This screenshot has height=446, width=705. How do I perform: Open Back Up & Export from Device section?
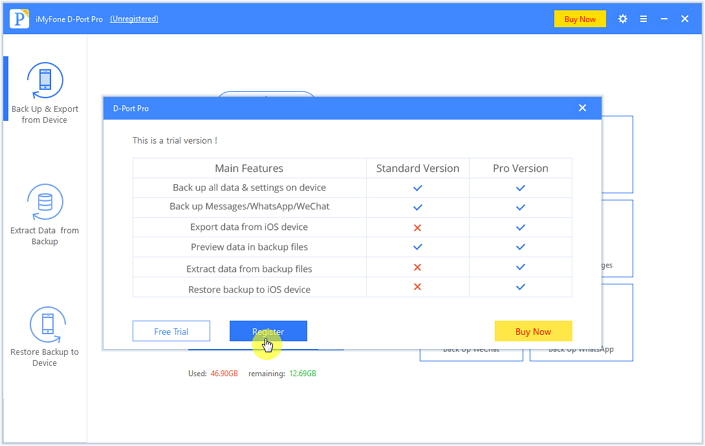[45, 93]
